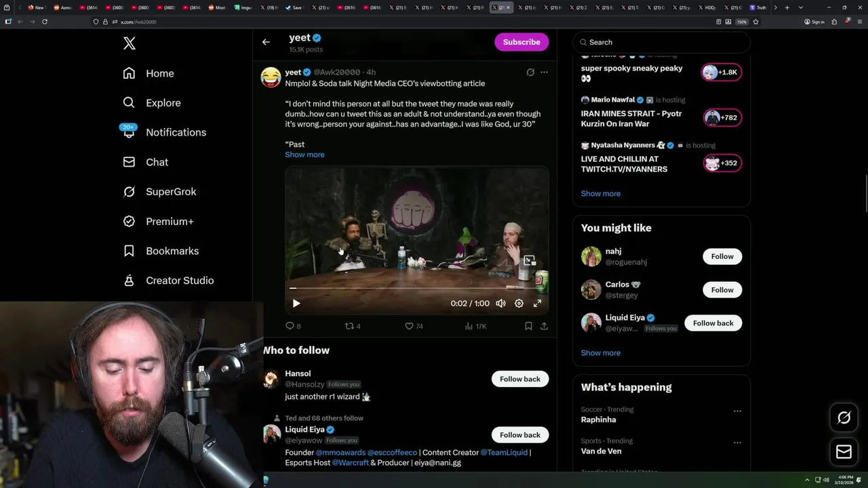Join the space with +782 listeners
The image size is (868, 488).
[722, 118]
